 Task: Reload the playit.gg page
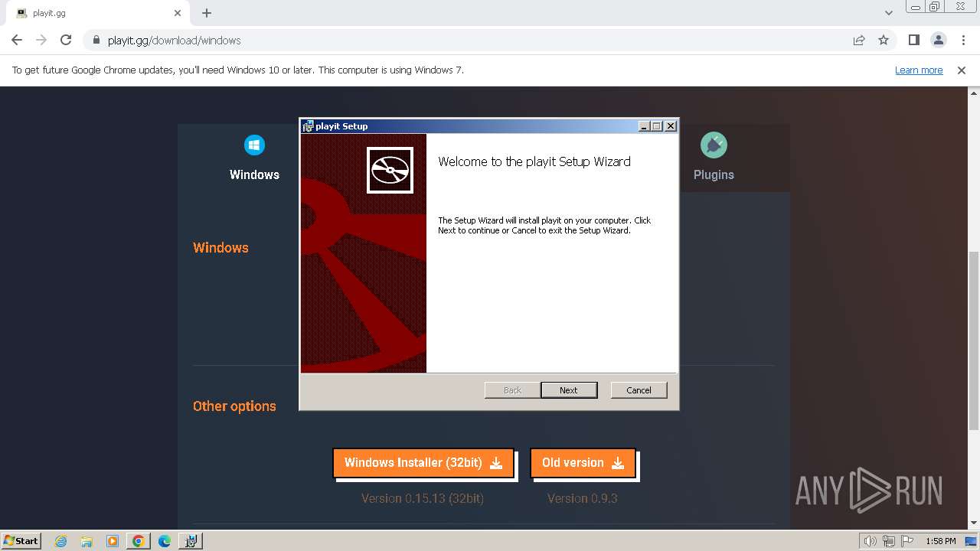(66, 41)
